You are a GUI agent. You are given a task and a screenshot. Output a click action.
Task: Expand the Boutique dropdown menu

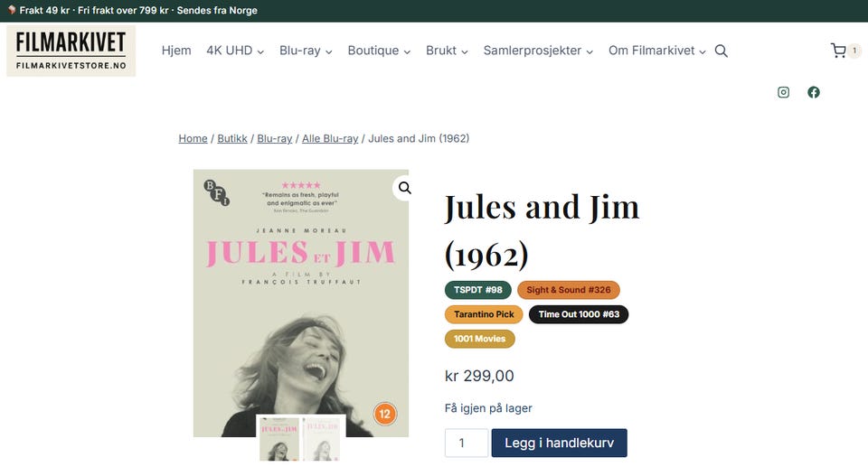click(x=379, y=51)
